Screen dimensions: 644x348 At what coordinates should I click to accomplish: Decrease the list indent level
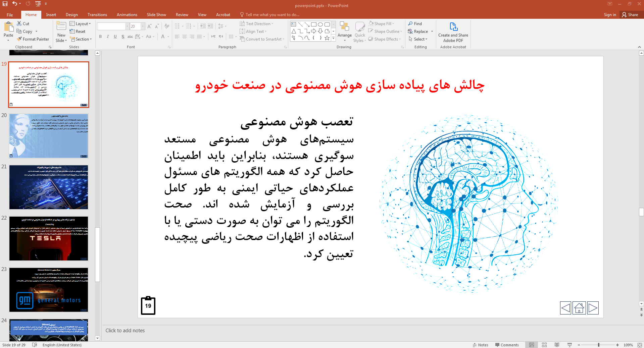(x=203, y=26)
